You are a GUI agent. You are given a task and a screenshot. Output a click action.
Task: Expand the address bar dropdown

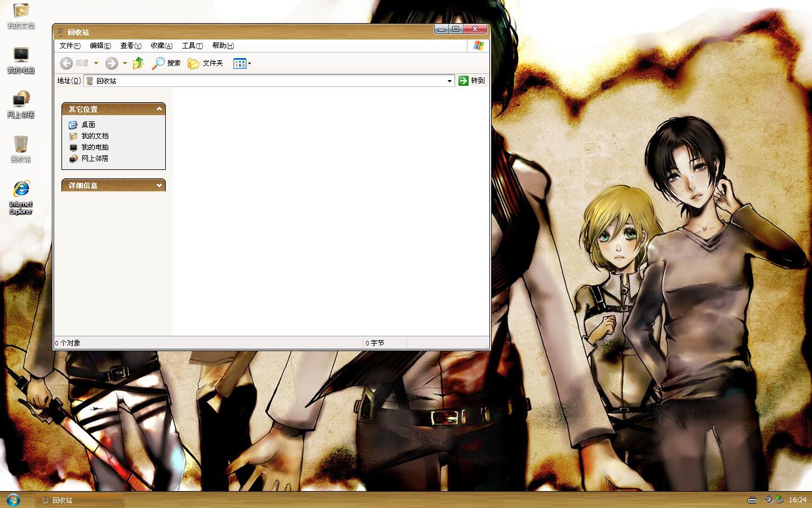[449, 81]
